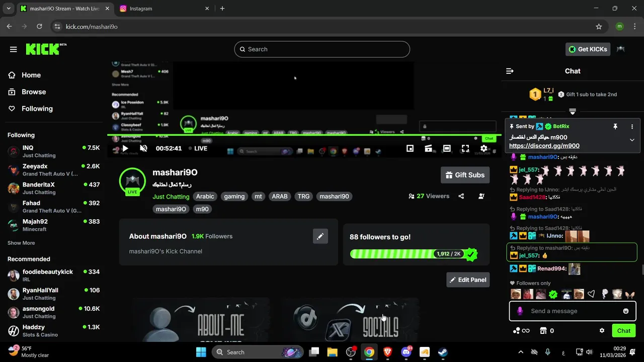Toggle theater mode in the player
644x362 pixels.
447,148
